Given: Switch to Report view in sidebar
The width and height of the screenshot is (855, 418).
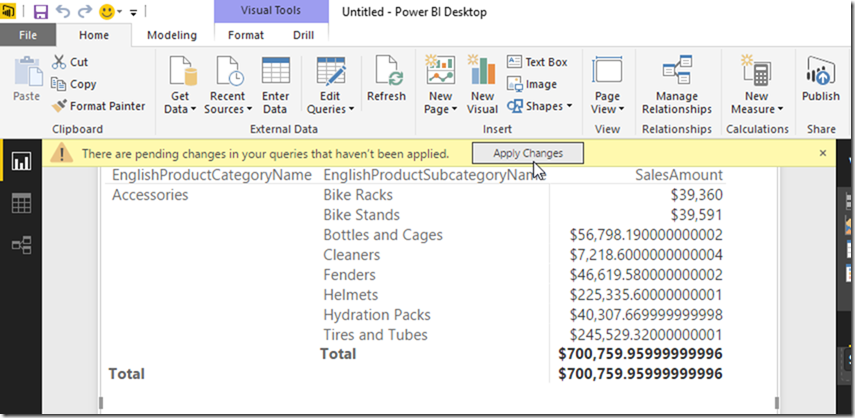Looking at the screenshot, I should [21, 161].
